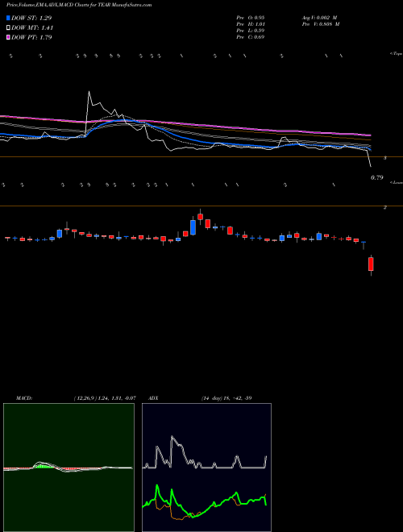This screenshot has height=532, width=403.
Task: Click the 'Pre L: 0.59' value
Action: (x=251, y=31)
